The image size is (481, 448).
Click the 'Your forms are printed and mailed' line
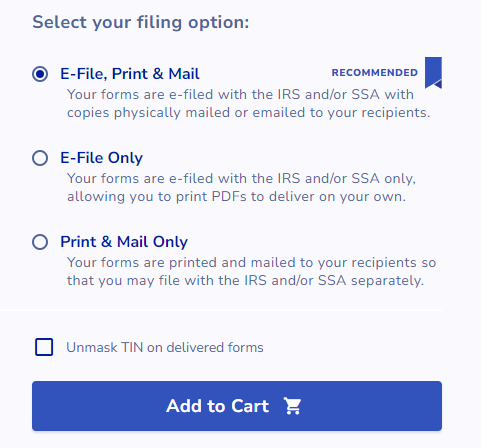pos(252,263)
